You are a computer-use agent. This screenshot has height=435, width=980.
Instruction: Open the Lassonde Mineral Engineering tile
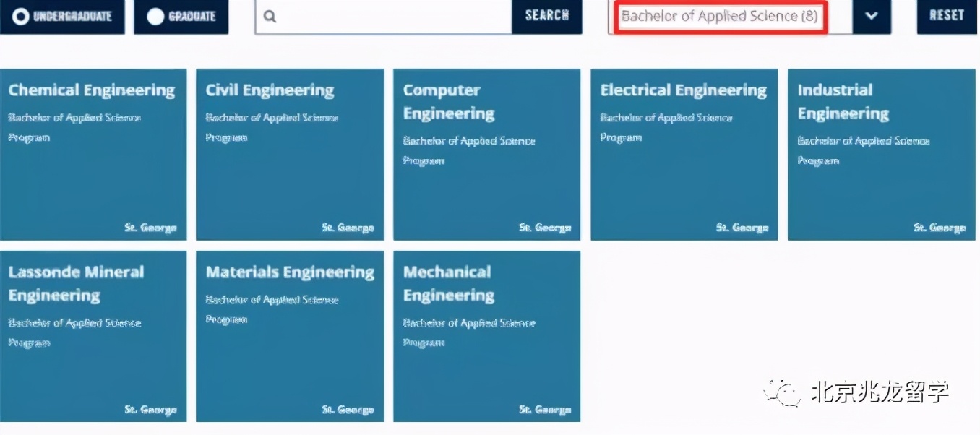[93, 336]
